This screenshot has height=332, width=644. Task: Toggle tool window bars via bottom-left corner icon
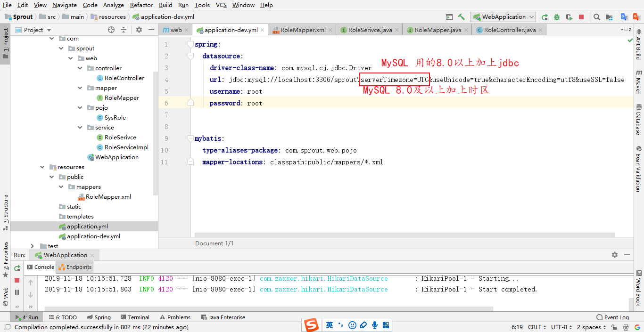[7, 327]
